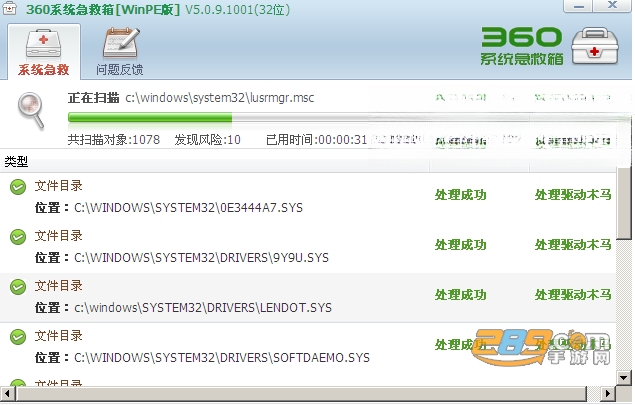This screenshot has height=405, width=635.
Task: Click green check icon for 0E3444A7.SYS
Action: [18, 187]
